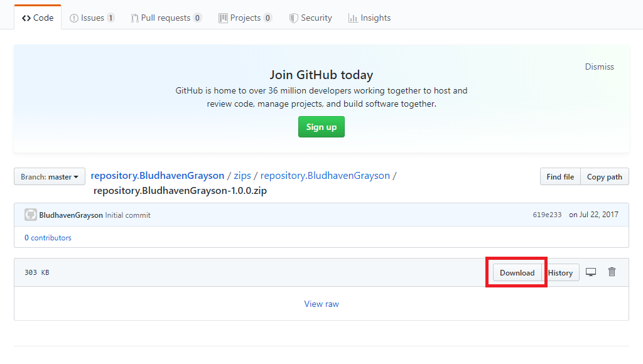Download the zip file
Screen dimensions: 643x364
point(517,272)
